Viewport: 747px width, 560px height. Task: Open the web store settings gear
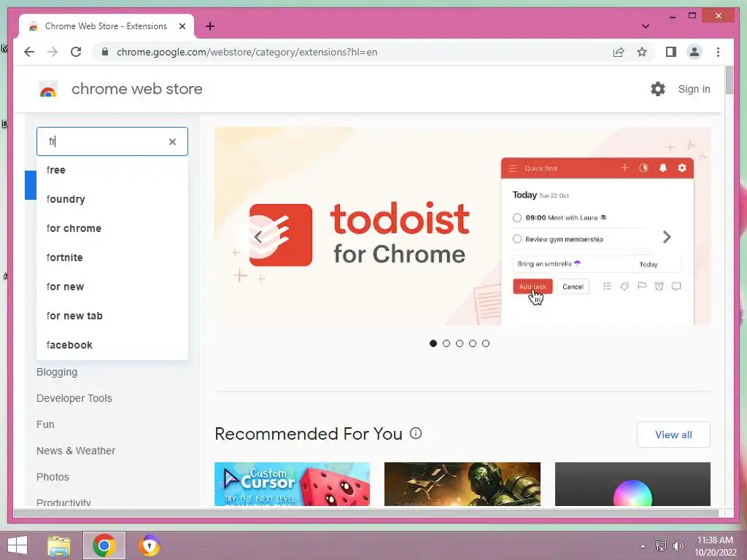[658, 88]
